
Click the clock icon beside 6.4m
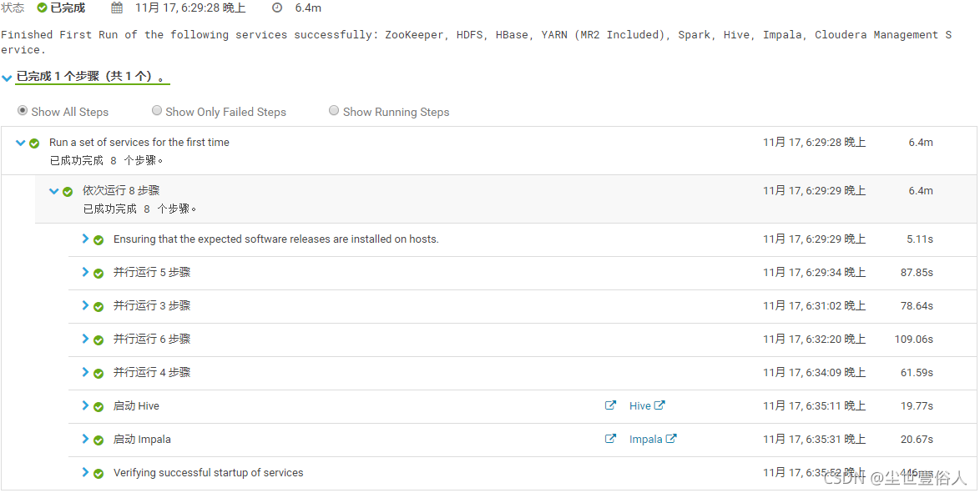pyautogui.click(x=277, y=8)
